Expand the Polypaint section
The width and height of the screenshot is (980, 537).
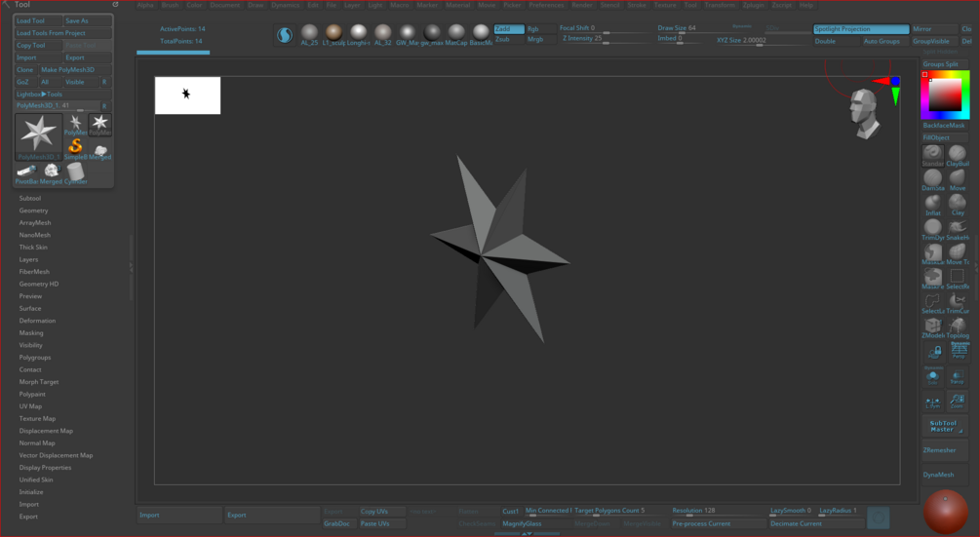32,394
